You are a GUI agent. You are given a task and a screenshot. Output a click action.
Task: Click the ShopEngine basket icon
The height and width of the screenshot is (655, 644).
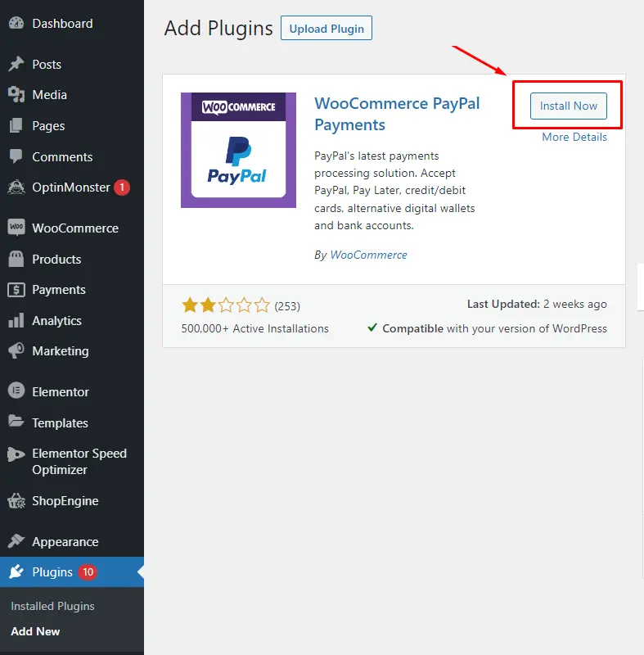point(16,500)
